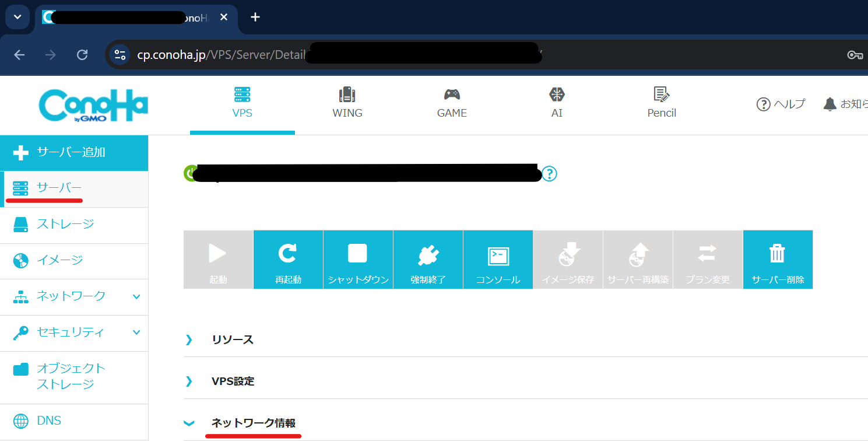Click the サーバー追加 button
This screenshot has width=868, height=441.
coord(73,153)
